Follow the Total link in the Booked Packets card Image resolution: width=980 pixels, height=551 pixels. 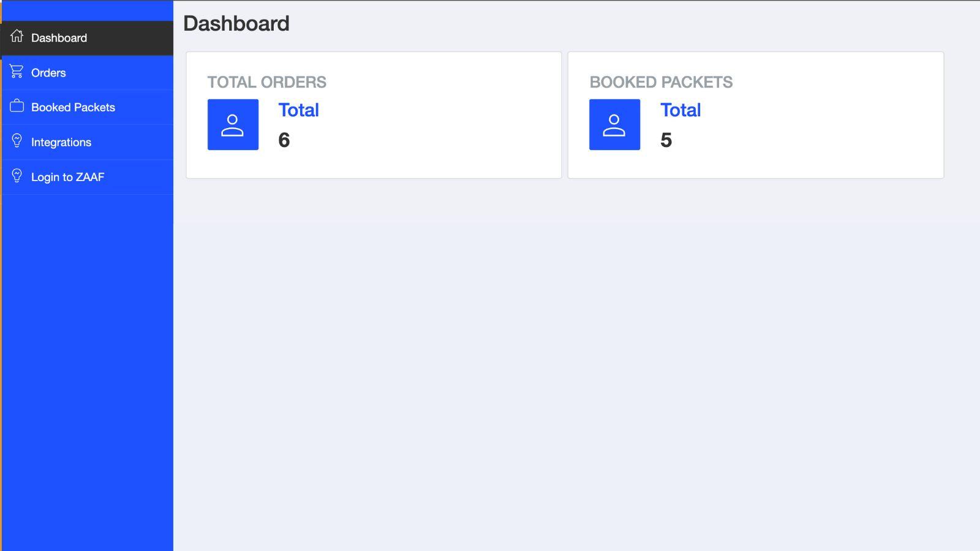click(x=680, y=110)
